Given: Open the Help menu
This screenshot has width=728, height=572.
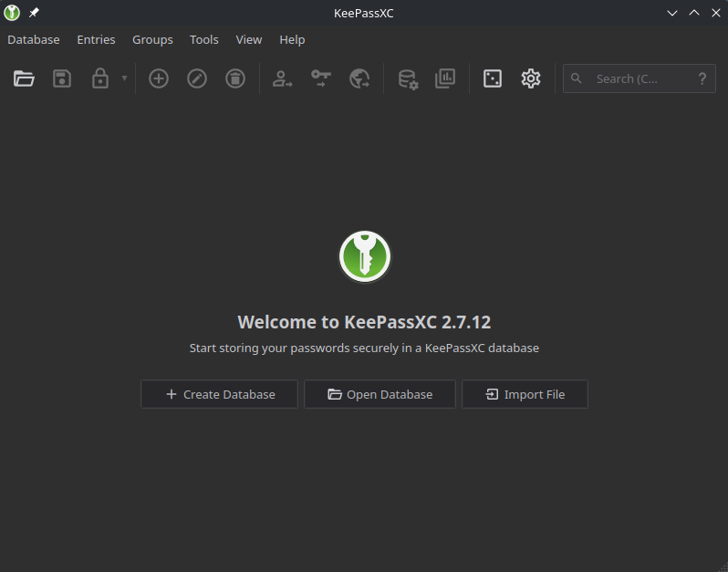Looking at the screenshot, I should pyautogui.click(x=292, y=40).
